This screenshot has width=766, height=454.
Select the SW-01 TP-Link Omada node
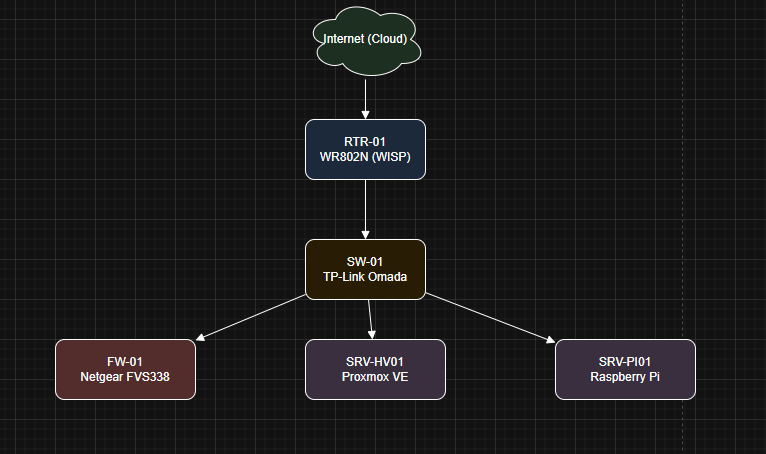tap(365, 269)
